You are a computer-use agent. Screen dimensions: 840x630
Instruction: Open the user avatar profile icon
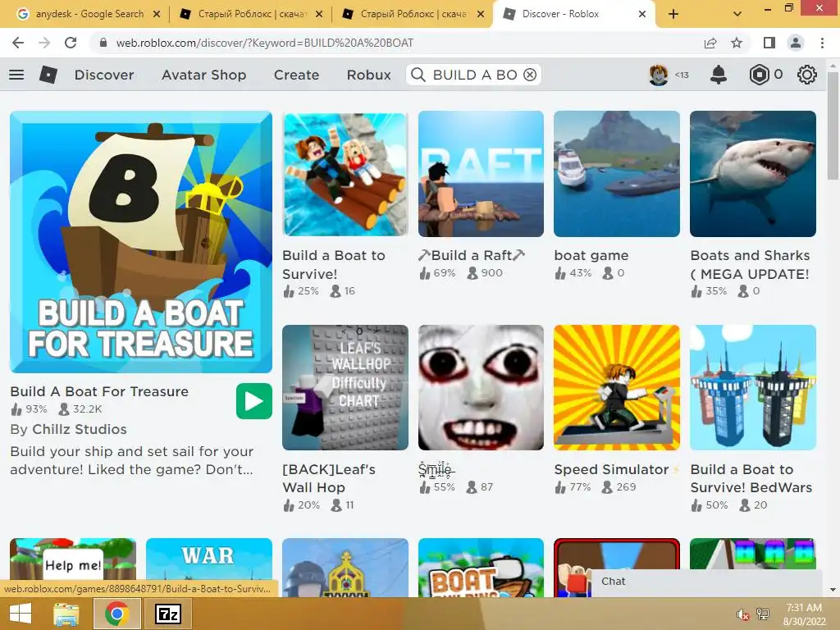659,75
